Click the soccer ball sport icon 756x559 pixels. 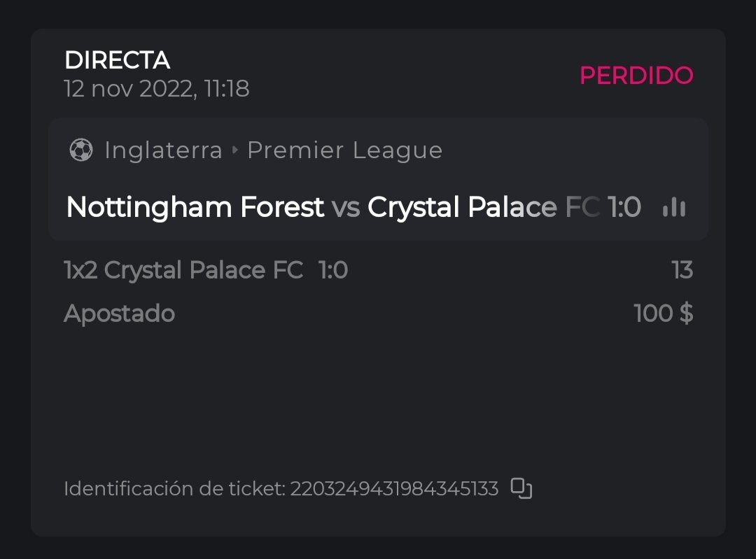tap(81, 150)
